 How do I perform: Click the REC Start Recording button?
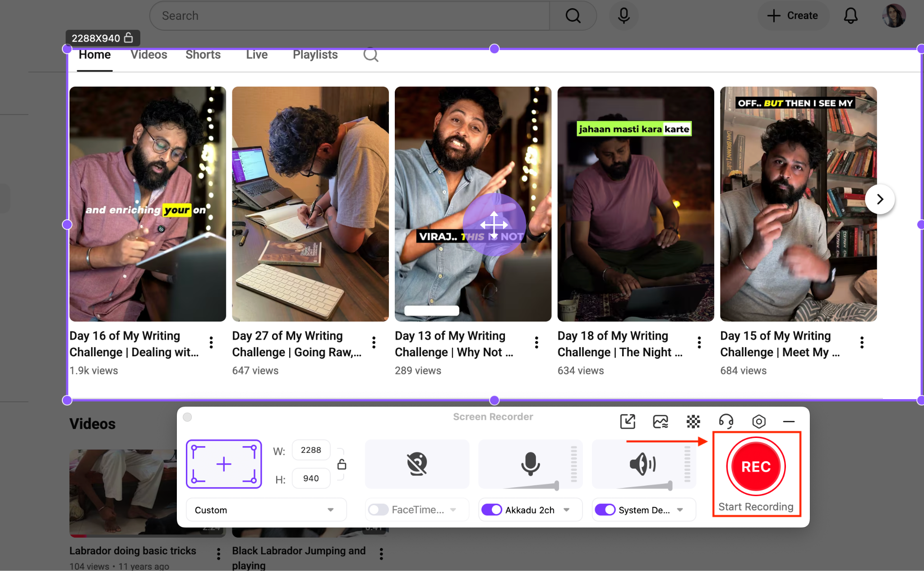(756, 467)
